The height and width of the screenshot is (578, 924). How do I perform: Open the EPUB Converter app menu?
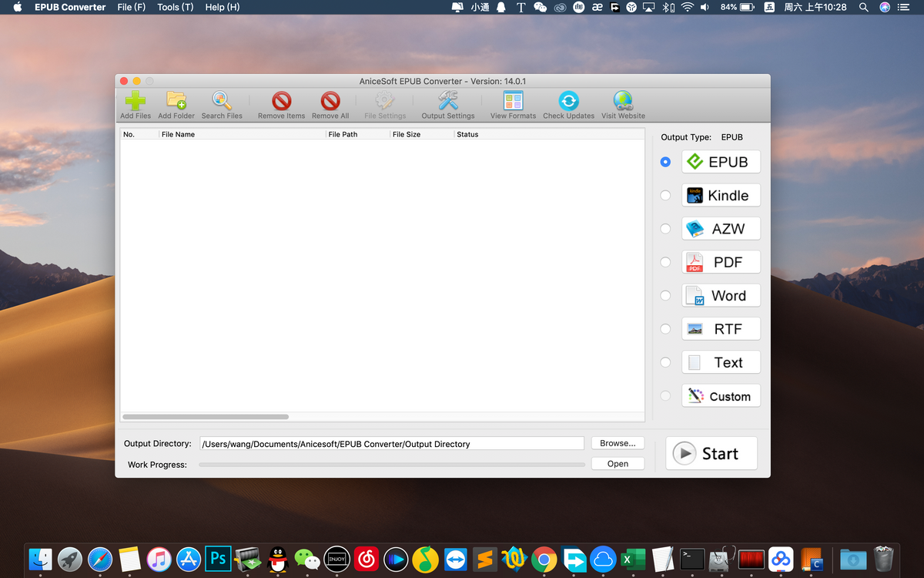coord(70,7)
